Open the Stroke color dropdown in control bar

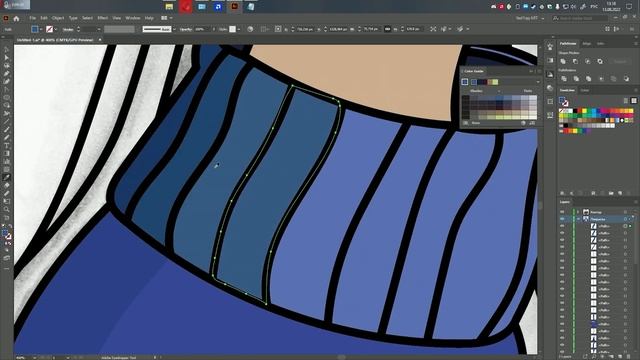56,29
